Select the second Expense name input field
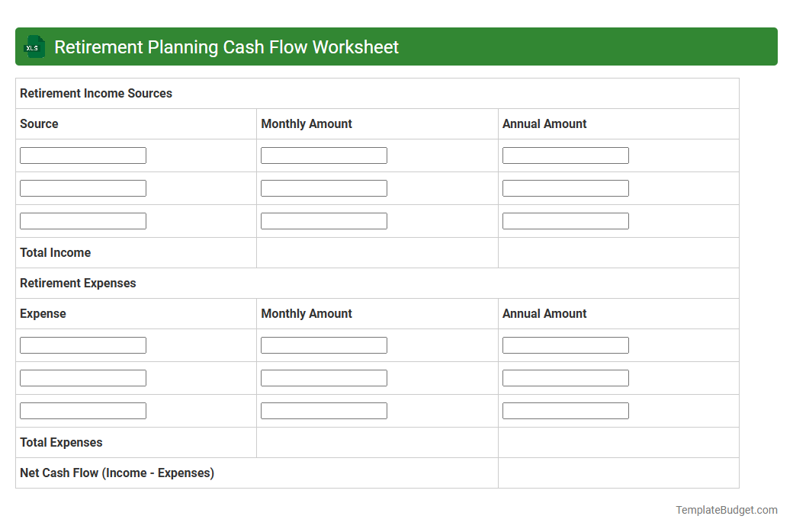 [x=82, y=377]
